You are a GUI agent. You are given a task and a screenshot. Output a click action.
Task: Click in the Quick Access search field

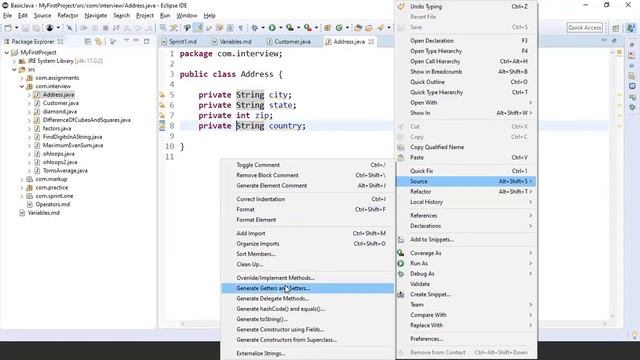coord(584,28)
